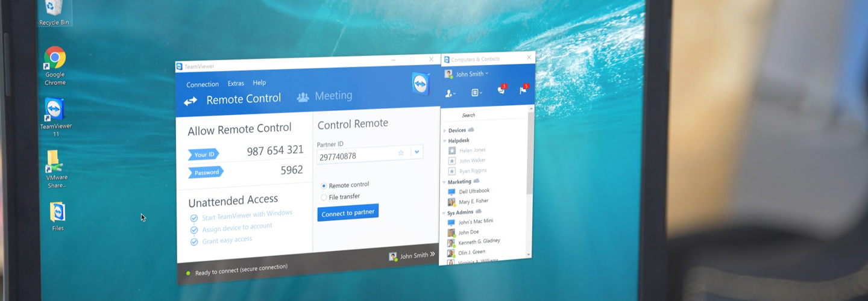This screenshot has height=301, width=868.
Task: Click John Doe's avatar
Action: (x=451, y=233)
